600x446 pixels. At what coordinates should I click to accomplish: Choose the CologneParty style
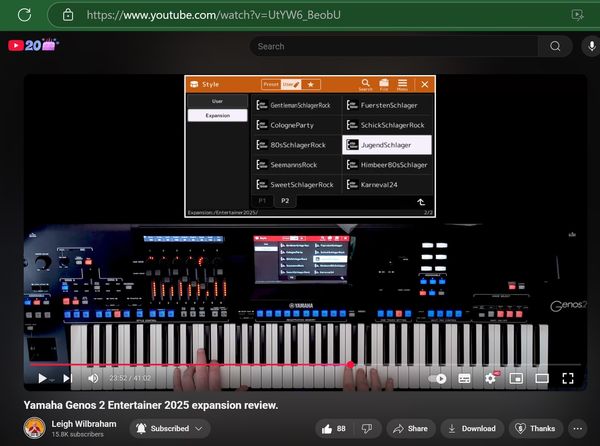click(x=296, y=125)
